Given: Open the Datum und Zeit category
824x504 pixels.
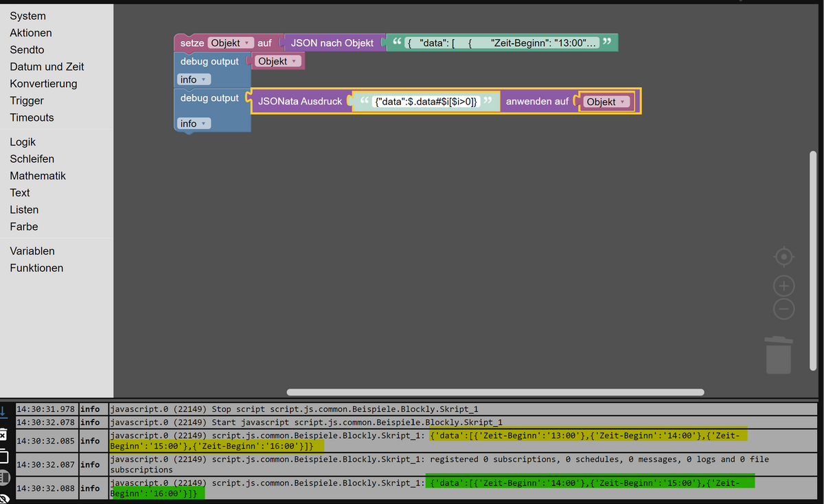Looking at the screenshot, I should [47, 67].
